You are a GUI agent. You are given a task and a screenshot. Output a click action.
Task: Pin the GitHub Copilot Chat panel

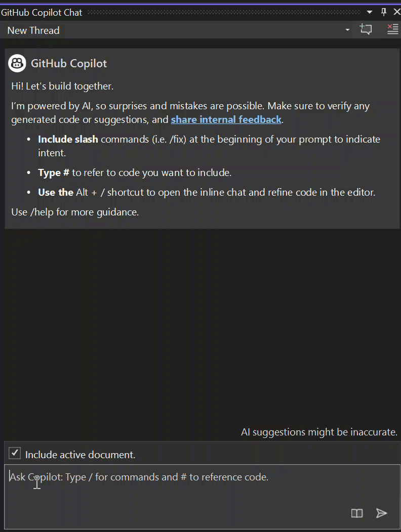(x=383, y=12)
